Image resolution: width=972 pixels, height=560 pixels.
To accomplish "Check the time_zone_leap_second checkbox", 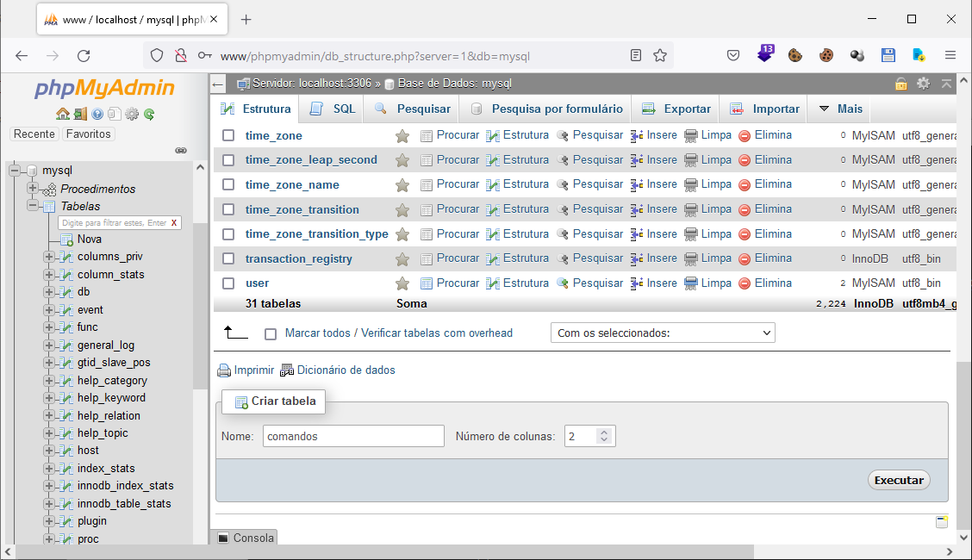I will pyautogui.click(x=228, y=160).
